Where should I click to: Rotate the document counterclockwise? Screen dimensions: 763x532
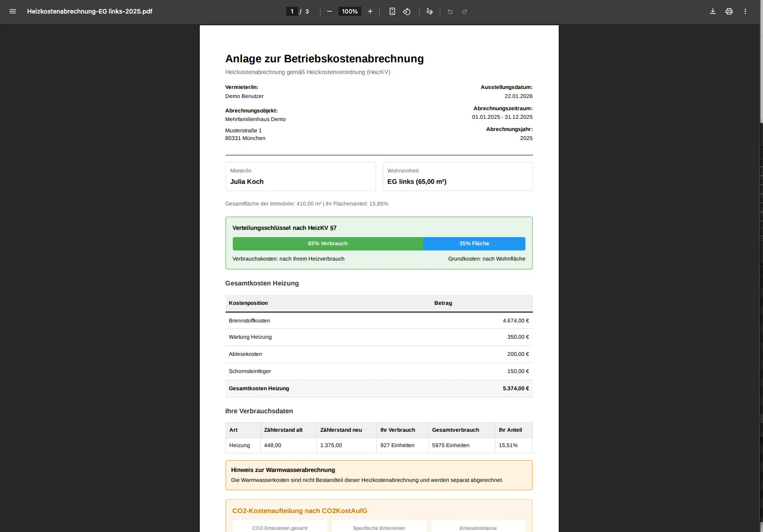pyautogui.click(x=407, y=11)
